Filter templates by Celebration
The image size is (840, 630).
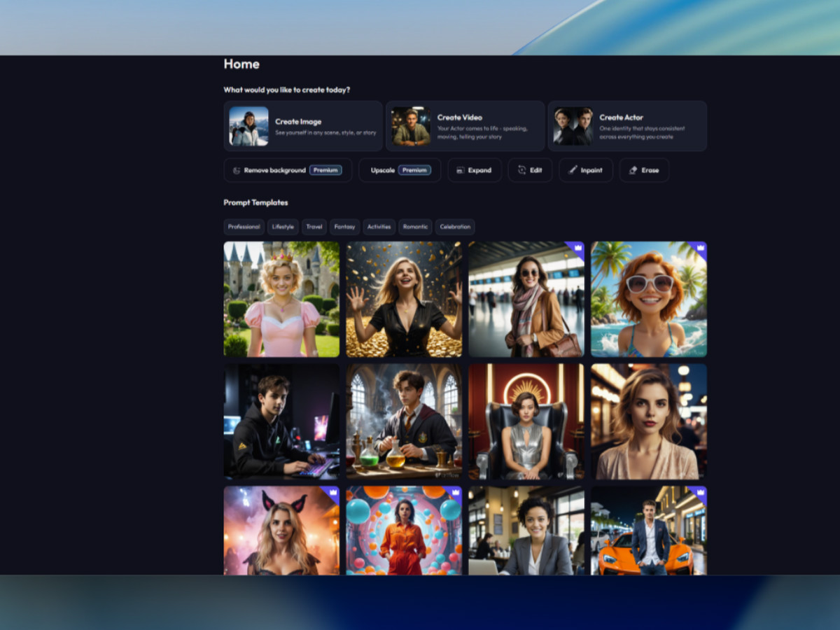455,227
